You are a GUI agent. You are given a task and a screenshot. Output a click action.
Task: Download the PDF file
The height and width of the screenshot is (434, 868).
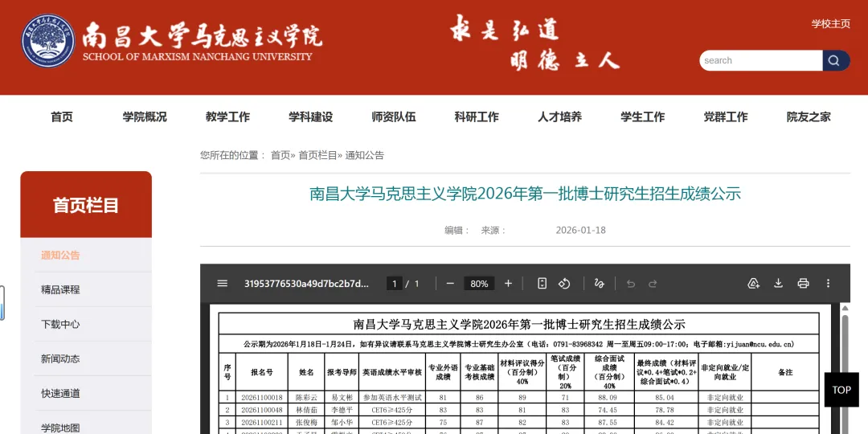(x=778, y=284)
